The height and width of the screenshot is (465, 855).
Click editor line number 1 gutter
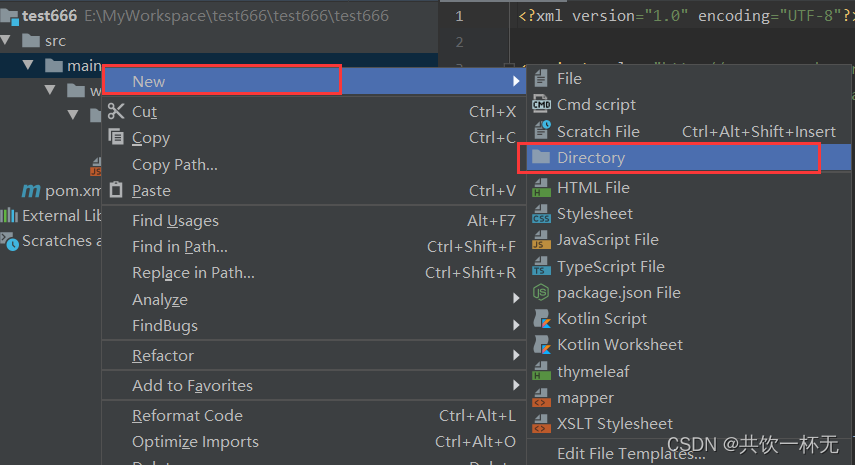point(459,16)
